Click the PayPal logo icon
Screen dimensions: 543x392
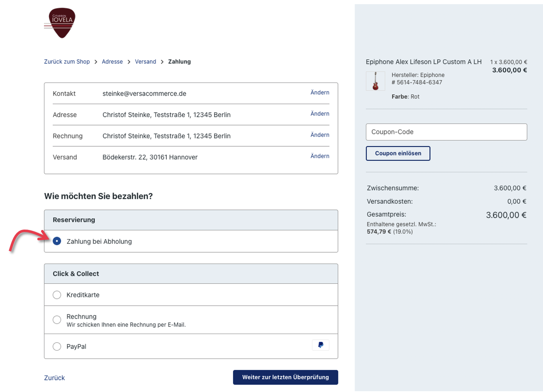tap(320, 345)
